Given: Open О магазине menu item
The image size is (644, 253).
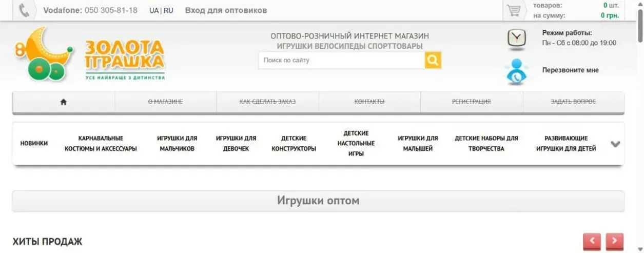Looking at the screenshot, I should tap(165, 102).
